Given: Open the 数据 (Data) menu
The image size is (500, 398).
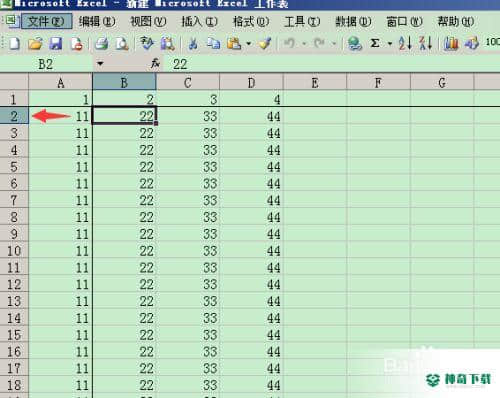Looking at the screenshot, I should 353,21.
